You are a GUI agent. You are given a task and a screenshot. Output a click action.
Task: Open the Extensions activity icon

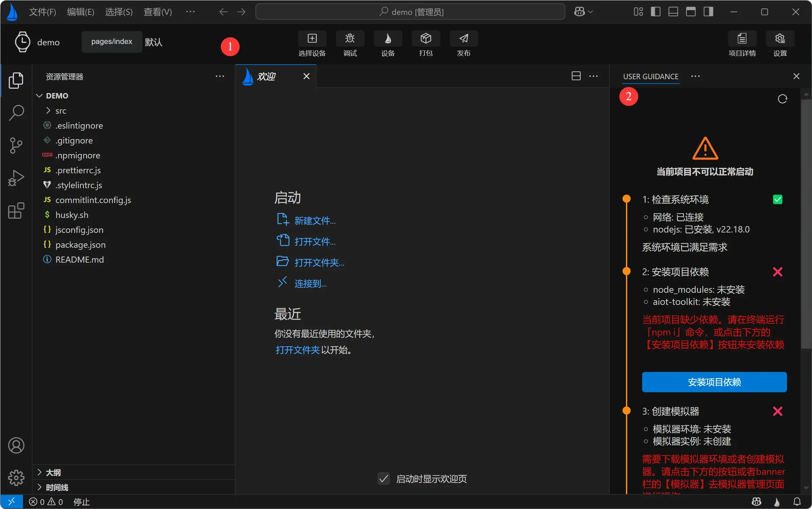click(16, 211)
